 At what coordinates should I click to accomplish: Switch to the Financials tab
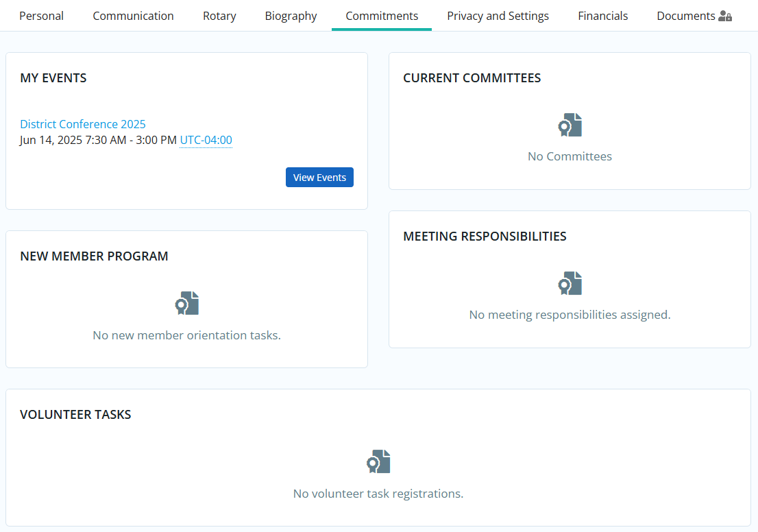pos(602,16)
